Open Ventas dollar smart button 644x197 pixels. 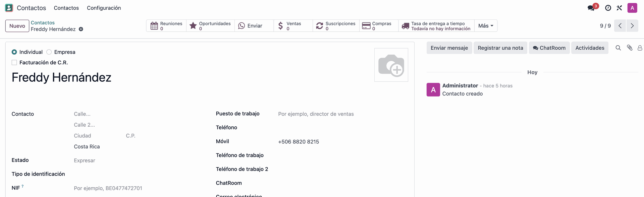(293, 26)
